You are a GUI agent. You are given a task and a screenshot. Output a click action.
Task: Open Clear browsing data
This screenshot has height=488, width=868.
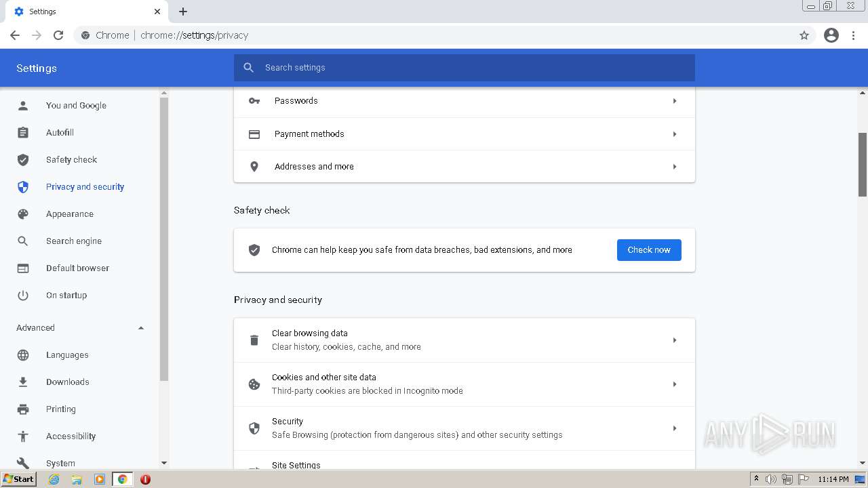[465, 340]
